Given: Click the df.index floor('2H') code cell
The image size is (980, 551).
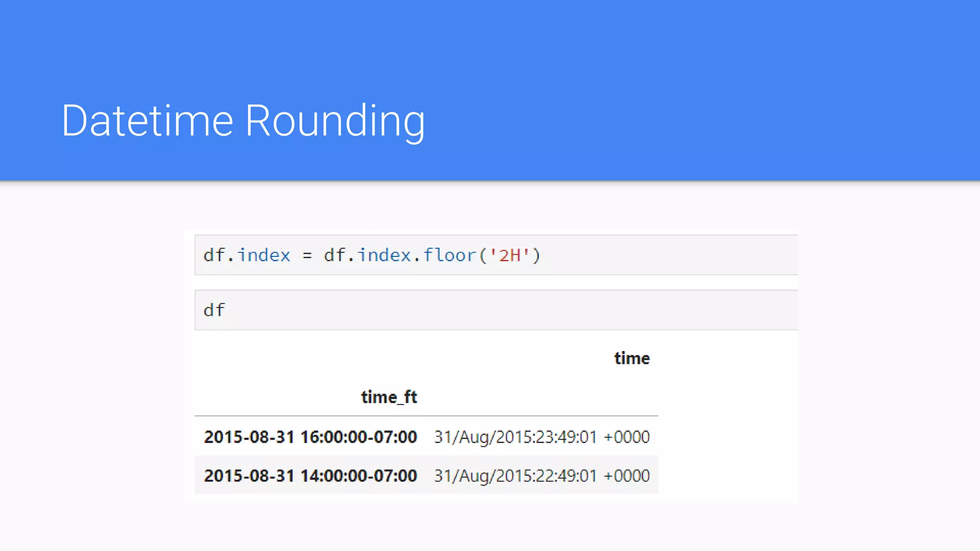Looking at the screenshot, I should coord(496,255).
